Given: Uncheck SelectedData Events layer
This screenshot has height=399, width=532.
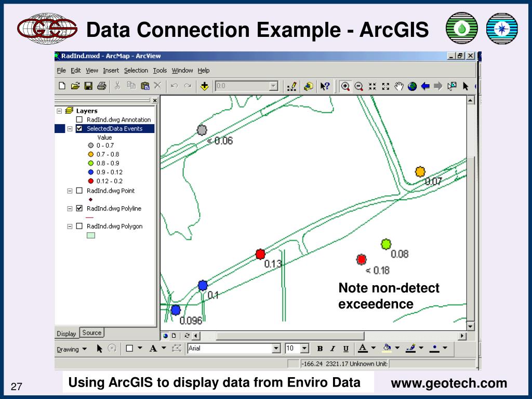Looking at the screenshot, I should coord(79,128).
